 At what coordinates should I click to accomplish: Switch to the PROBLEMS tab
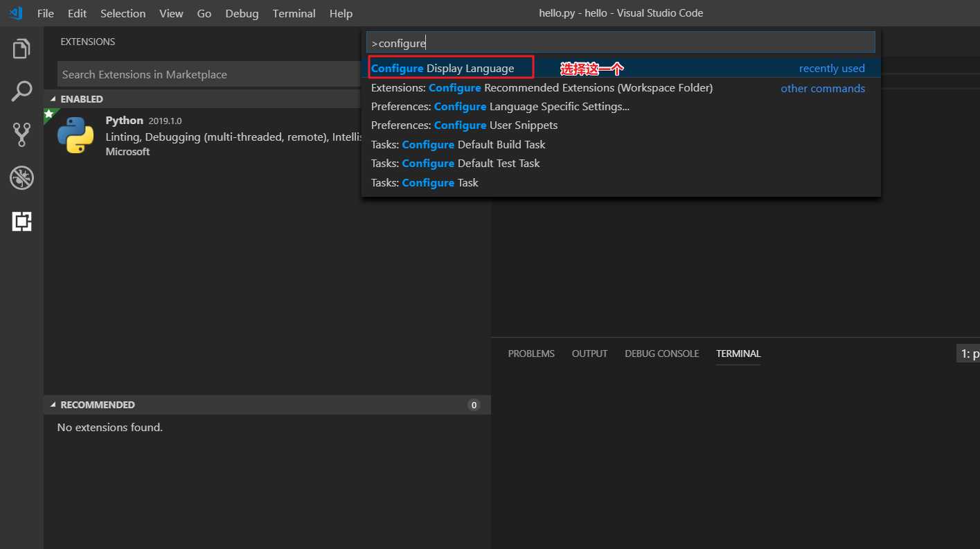pyautogui.click(x=531, y=354)
